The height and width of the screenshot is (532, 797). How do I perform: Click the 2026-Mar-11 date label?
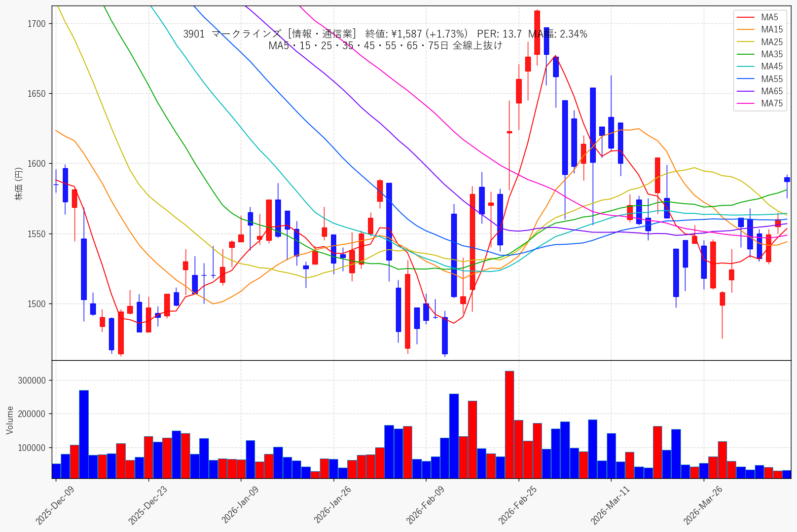pyautogui.click(x=609, y=505)
